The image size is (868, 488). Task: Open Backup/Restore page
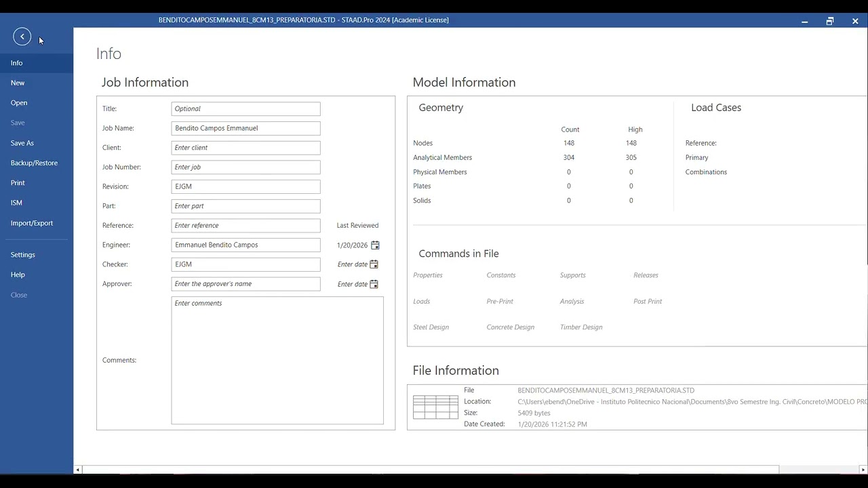click(37, 163)
